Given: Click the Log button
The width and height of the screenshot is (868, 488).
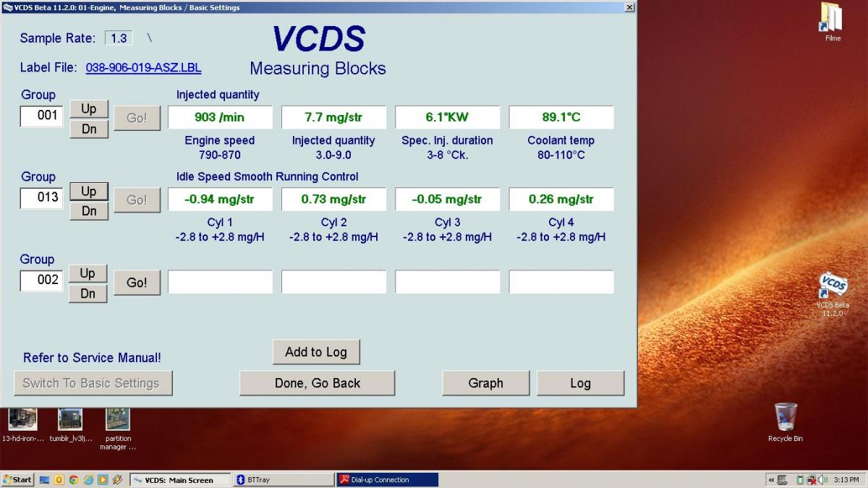Looking at the screenshot, I should [580, 383].
